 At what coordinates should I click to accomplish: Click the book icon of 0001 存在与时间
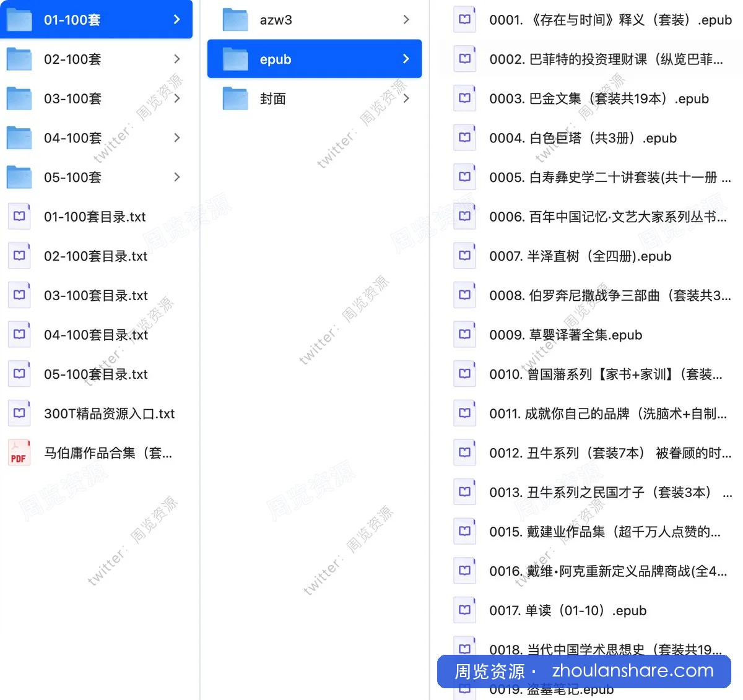465,20
